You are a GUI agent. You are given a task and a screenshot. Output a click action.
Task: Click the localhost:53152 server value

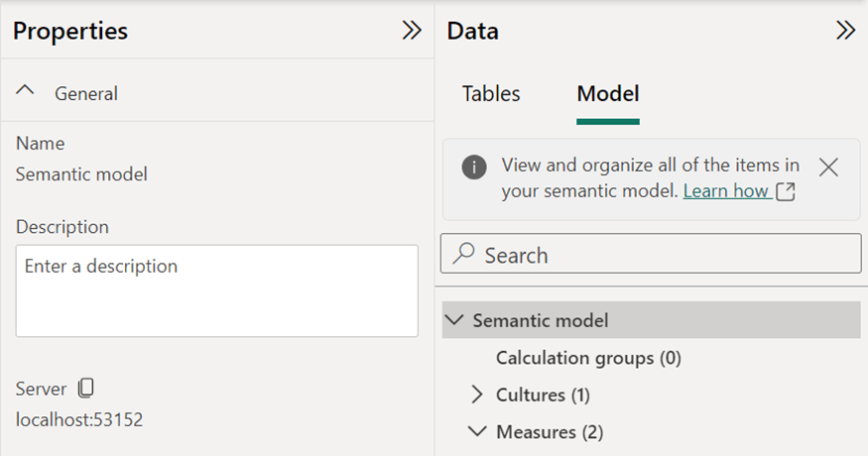(79, 419)
